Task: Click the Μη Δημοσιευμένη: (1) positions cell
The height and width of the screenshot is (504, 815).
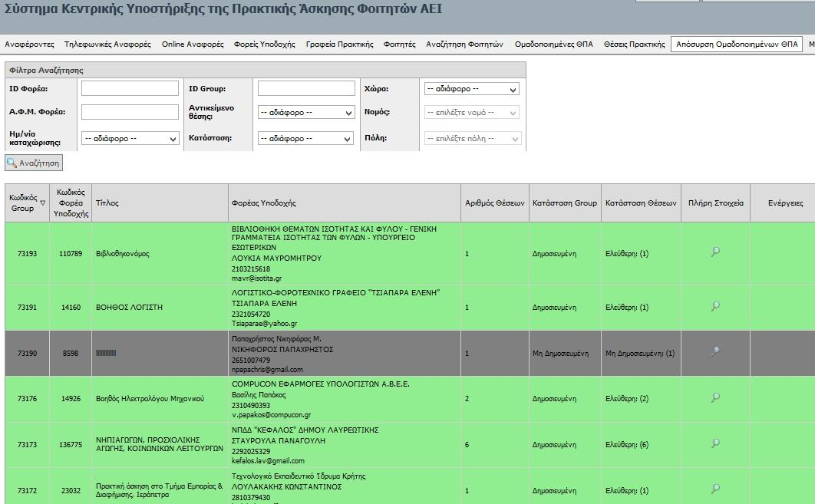Action: (x=640, y=354)
